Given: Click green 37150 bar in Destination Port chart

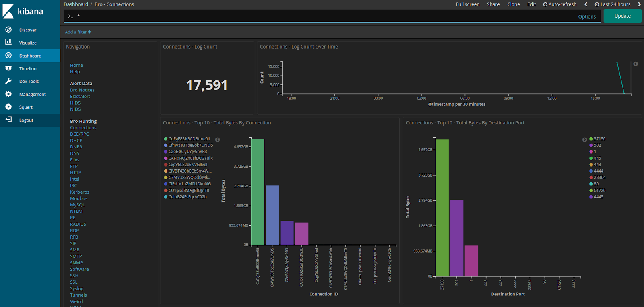Looking at the screenshot, I should click(x=442, y=208).
